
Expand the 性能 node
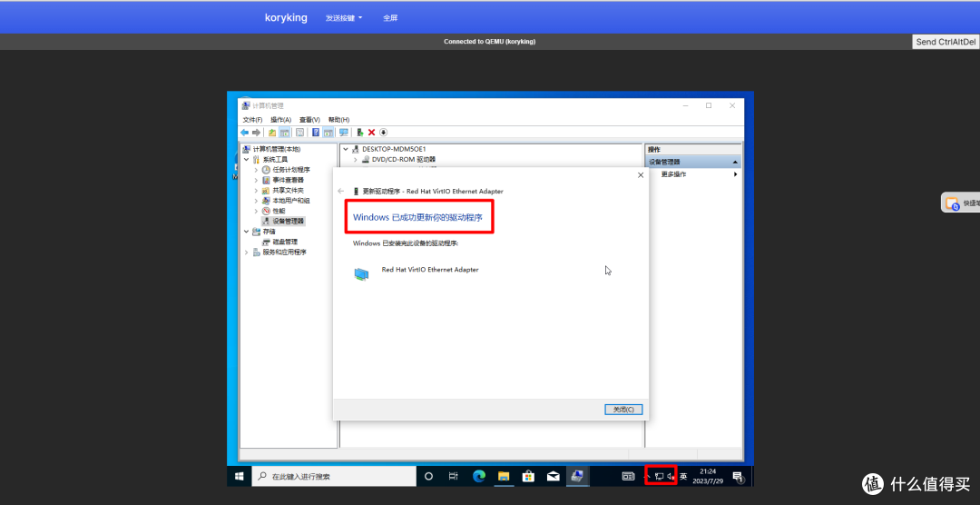coord(256,211)
